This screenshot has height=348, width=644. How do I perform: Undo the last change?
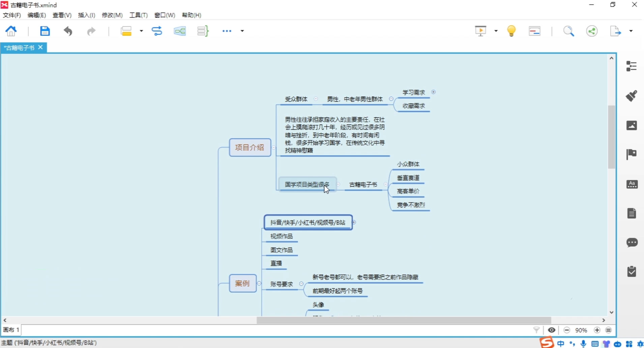pyautogui.click(x=68, y=31)
